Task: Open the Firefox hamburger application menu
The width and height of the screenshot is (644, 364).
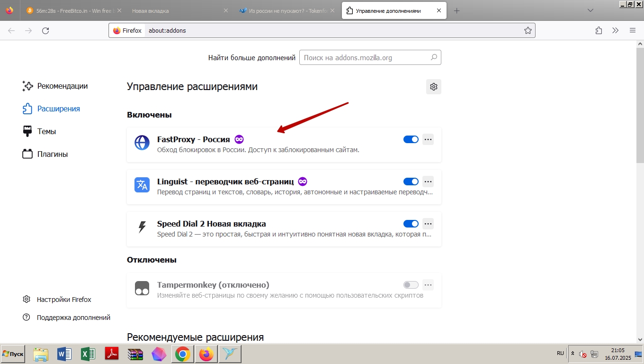Action: (632, 31)
